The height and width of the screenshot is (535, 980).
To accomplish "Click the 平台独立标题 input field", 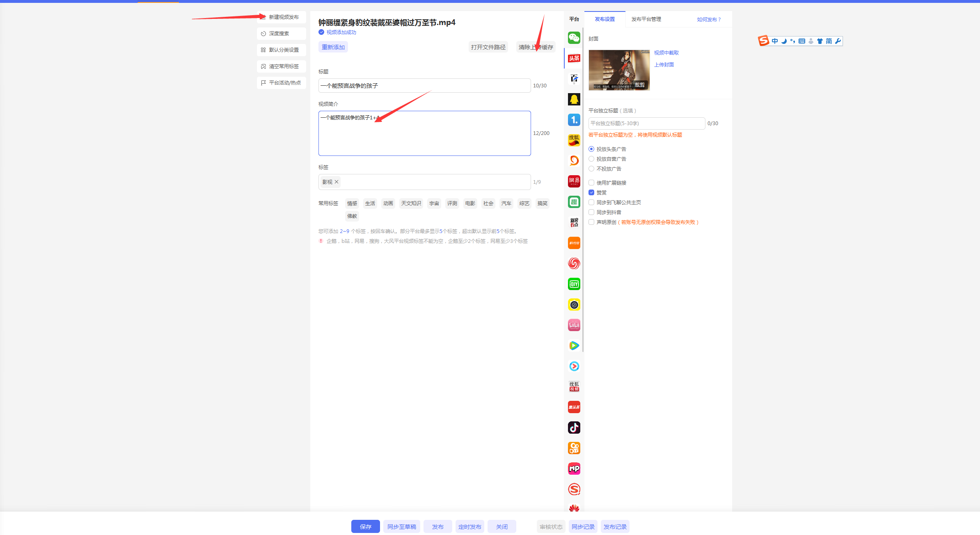I will 646,123.
